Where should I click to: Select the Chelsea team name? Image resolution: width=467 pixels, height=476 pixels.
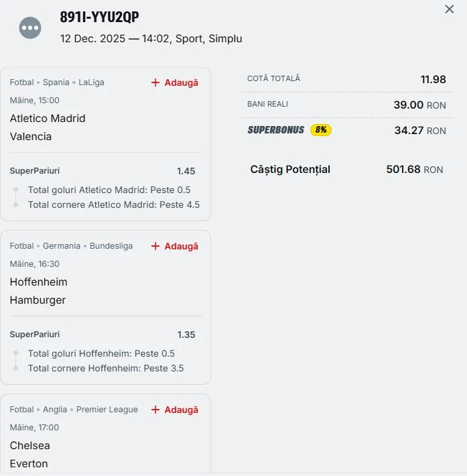(30, 446)
